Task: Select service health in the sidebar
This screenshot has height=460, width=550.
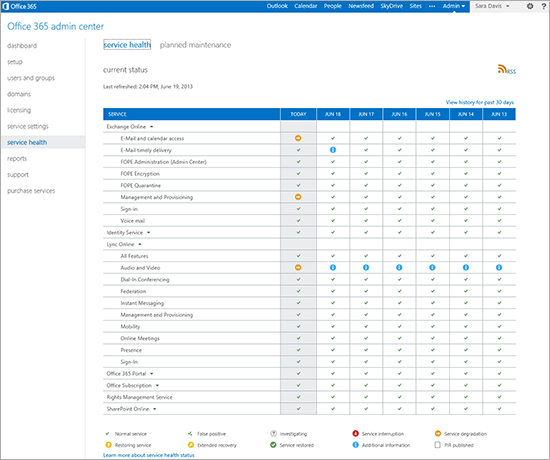Action: pos(27,142)
